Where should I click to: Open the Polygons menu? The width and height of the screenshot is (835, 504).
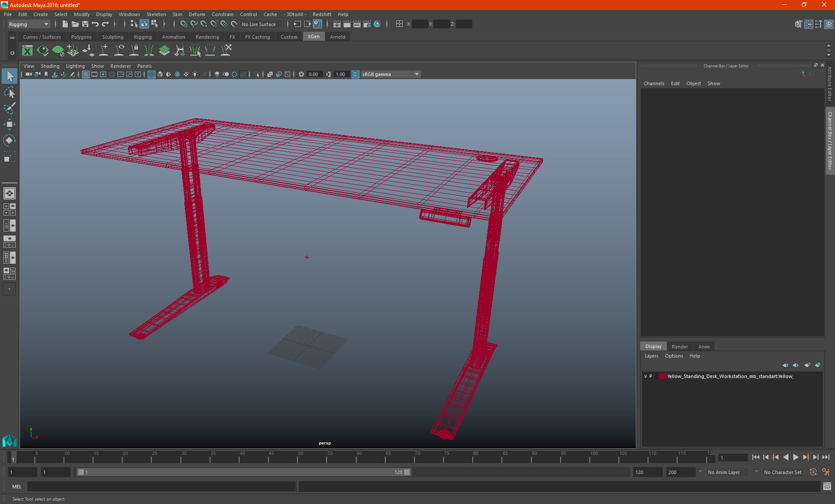pyautogui.click(x=82, y=37)
